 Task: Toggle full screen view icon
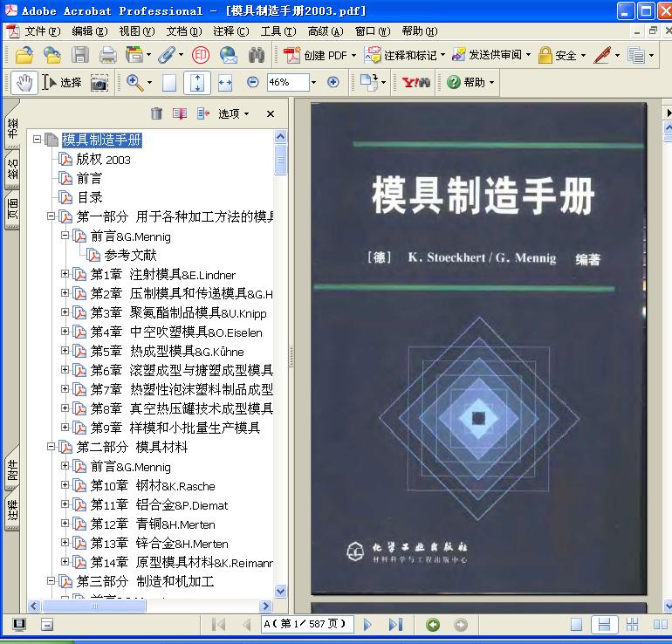click(19, 625)
